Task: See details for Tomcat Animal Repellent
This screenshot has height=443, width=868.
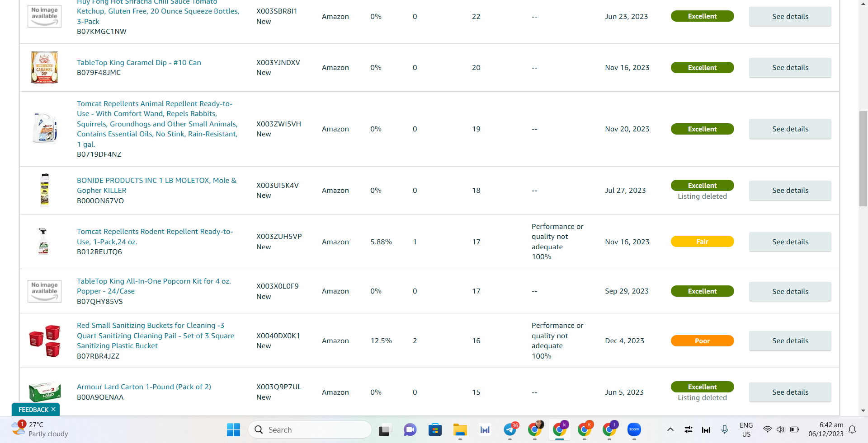Action: 790,129
